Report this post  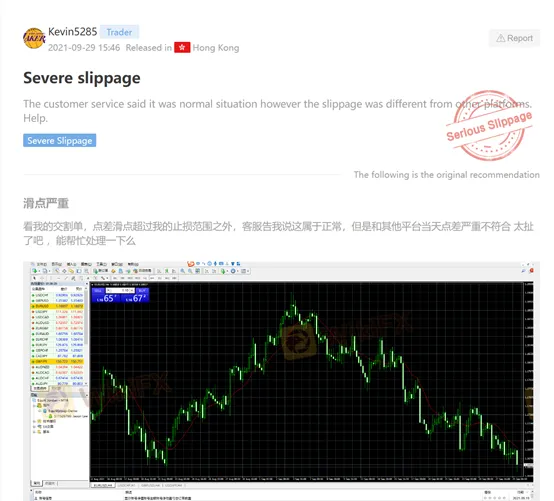click(514, 38)
